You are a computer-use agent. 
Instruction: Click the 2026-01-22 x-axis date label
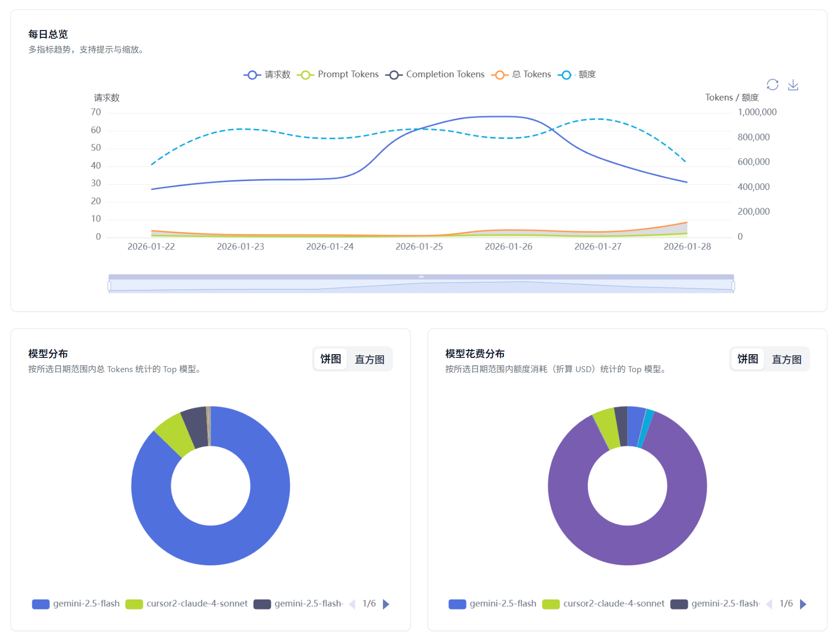151,246
